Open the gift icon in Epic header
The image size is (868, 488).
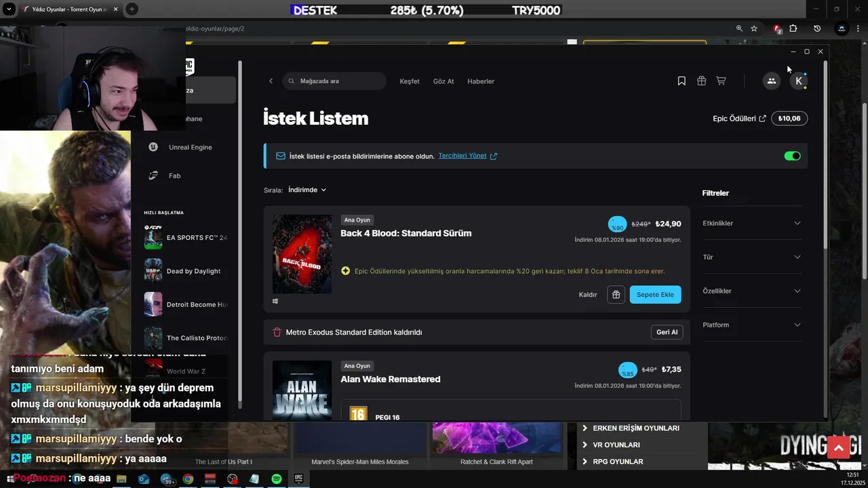pos(701,81)
